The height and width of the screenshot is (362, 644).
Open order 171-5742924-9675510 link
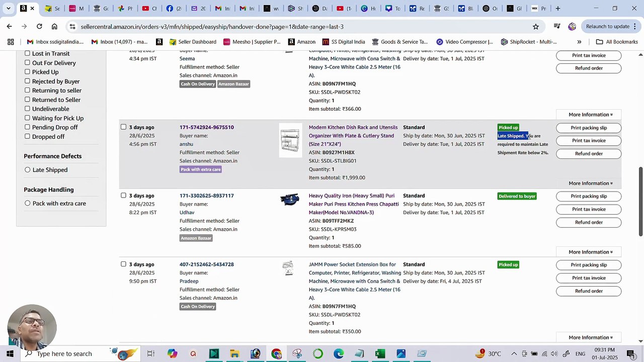pos(207,127)
